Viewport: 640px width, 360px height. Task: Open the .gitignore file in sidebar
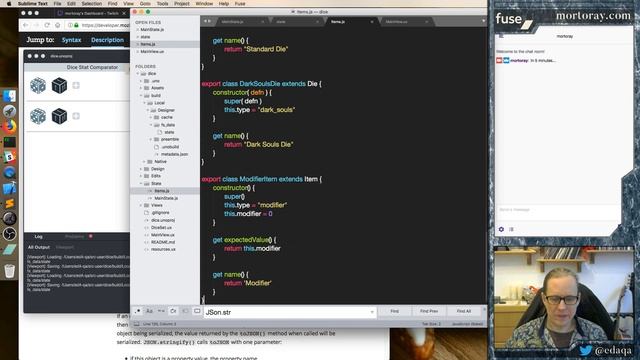pyautogui.click(x=160, y=213)
